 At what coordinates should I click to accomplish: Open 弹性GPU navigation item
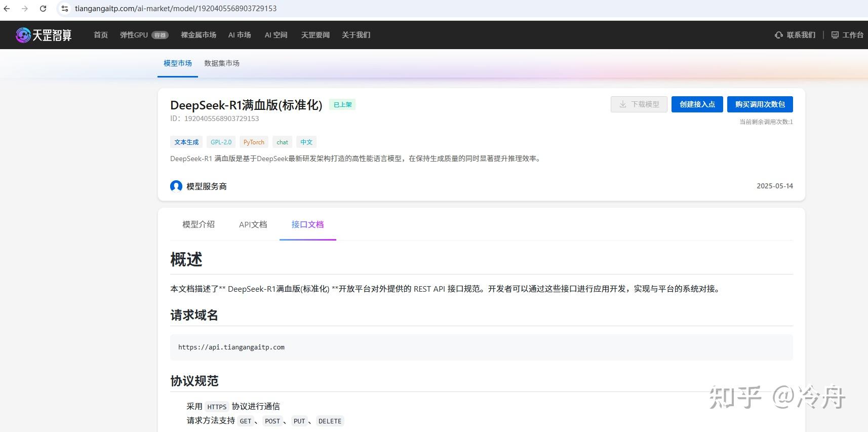click(x=134, y=35)
